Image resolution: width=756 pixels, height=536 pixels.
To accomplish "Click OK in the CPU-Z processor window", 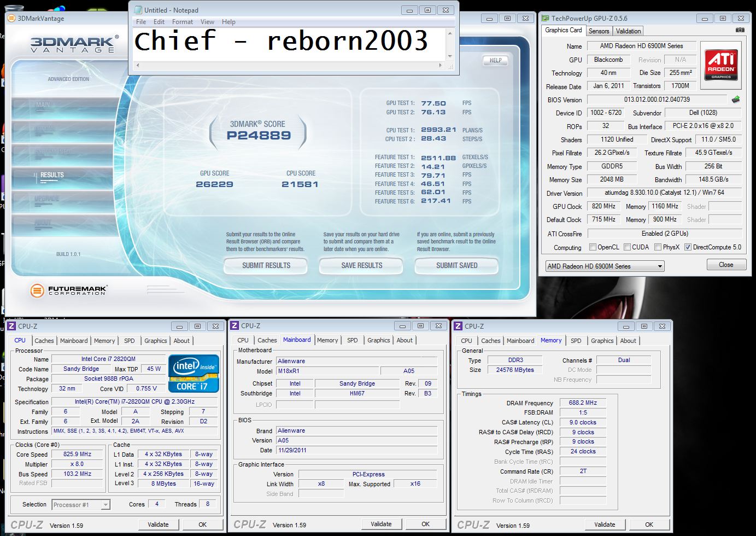I will [202, 525].
